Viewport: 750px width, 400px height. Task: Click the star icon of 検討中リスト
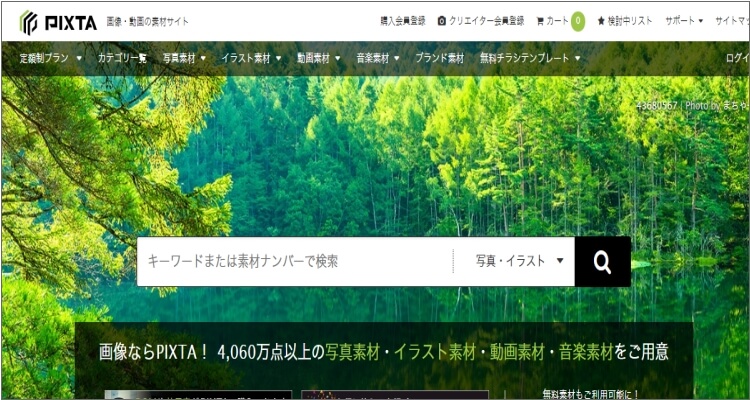(601, 21)
